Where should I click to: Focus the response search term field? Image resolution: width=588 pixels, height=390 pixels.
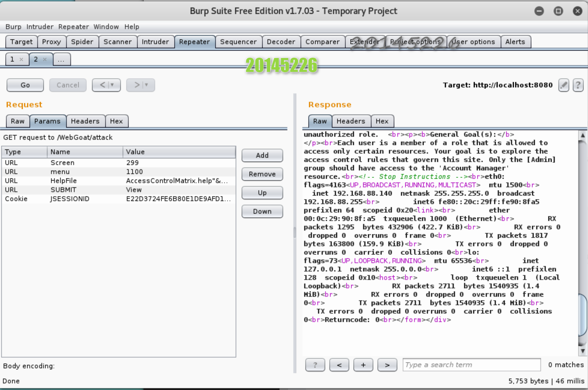pos(472,365)
